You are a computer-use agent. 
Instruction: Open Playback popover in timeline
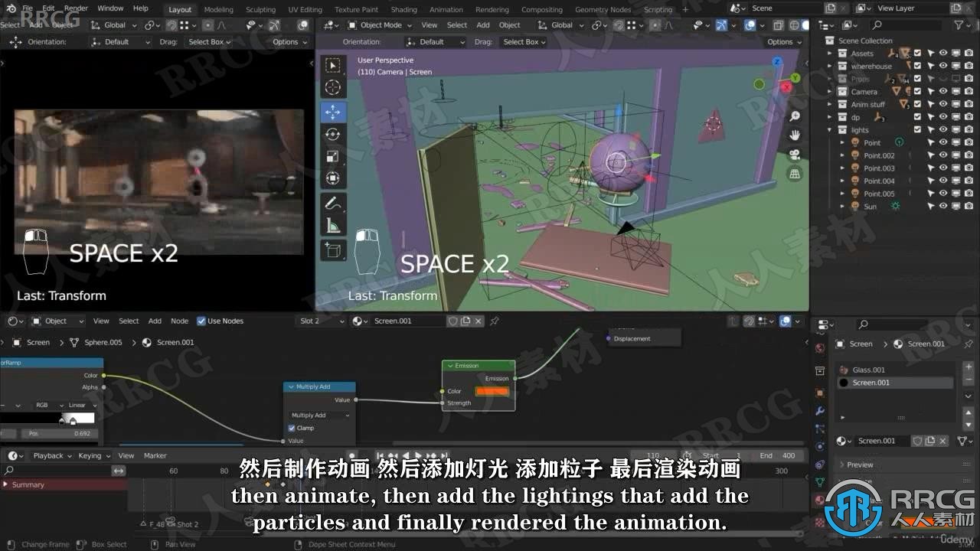tap(51, 455)
